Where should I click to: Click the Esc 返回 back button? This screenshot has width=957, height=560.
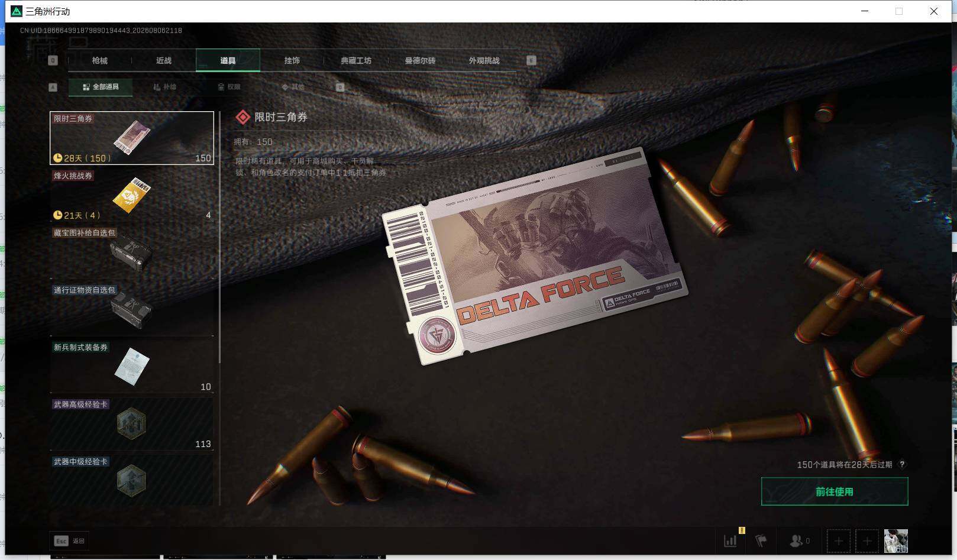pyautogui.click(x=70, y=540)
